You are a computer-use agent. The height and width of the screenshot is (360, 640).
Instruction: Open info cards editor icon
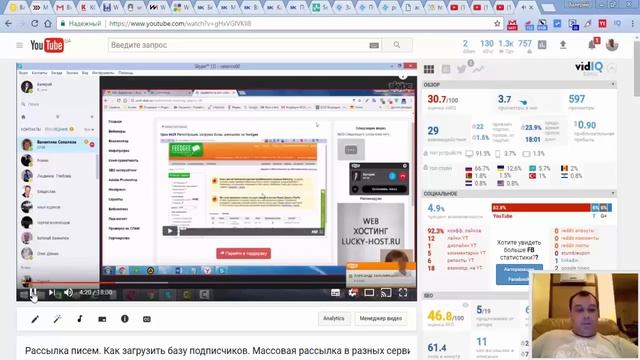[124, 319]
